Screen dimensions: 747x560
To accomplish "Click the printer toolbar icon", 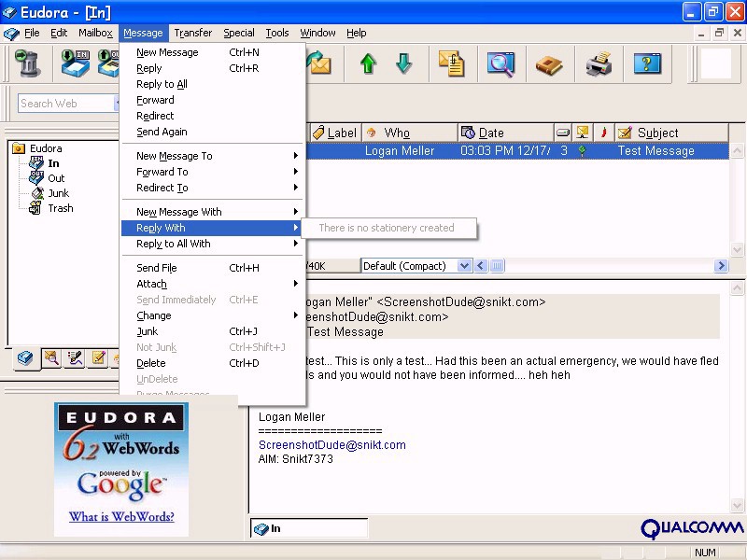I will click(599, 63).
